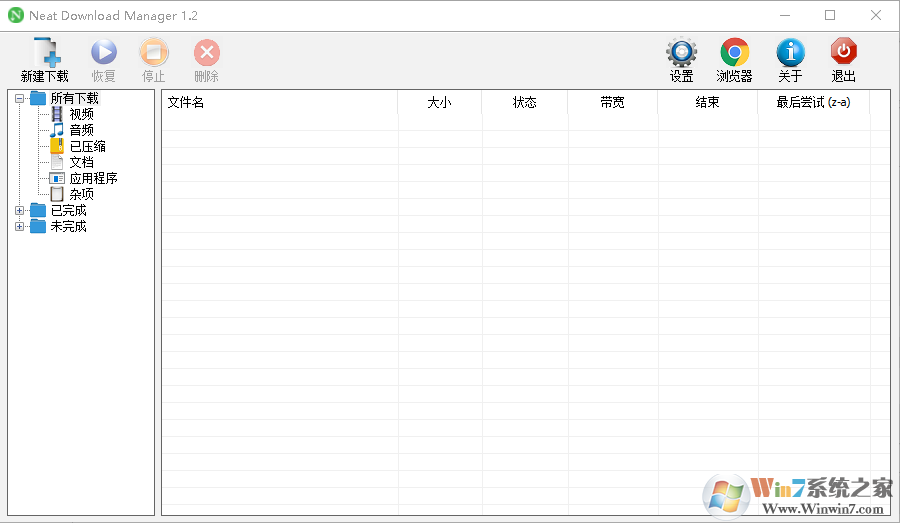Select 音频 category in sidebar

81,130
